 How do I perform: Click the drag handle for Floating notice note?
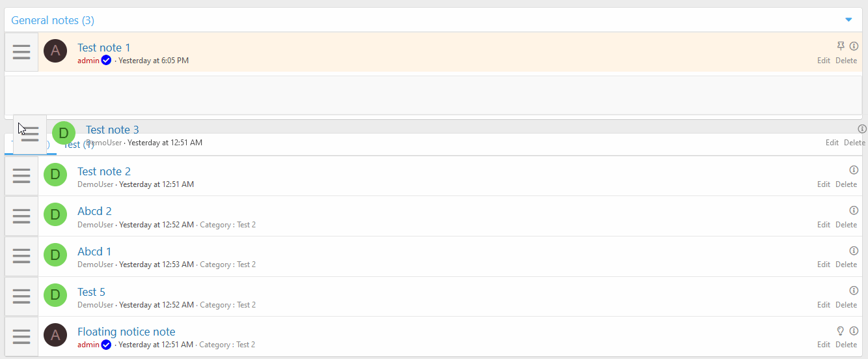click(x=21, y=336)
